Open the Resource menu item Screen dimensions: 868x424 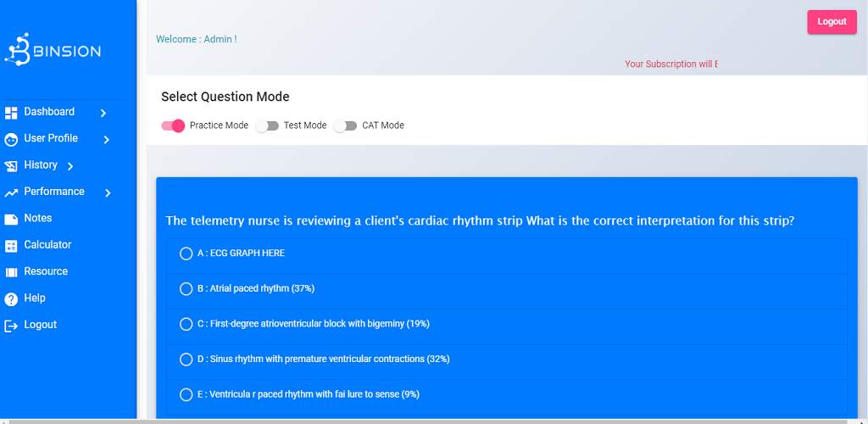pos(46,271)
